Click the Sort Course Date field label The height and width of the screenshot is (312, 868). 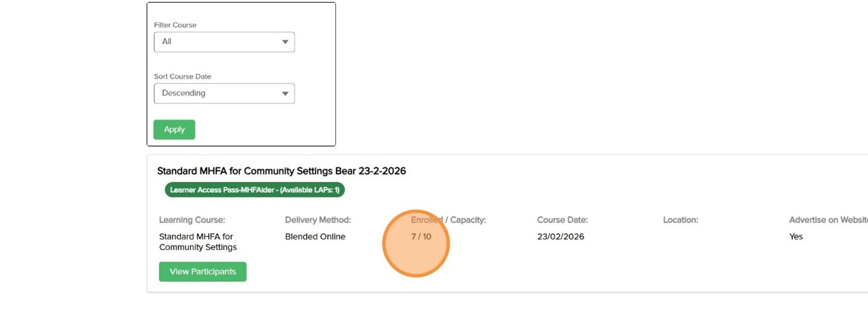point(182,76)
